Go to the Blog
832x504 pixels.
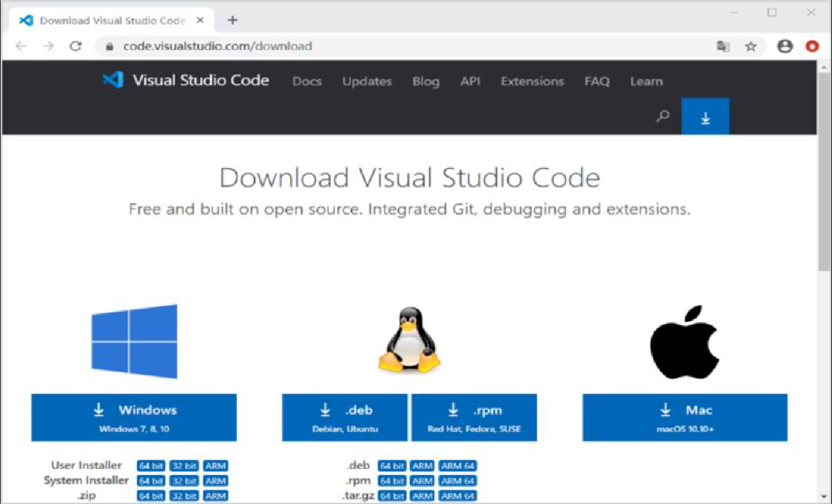pyautogui.click(x=425, y=81)
